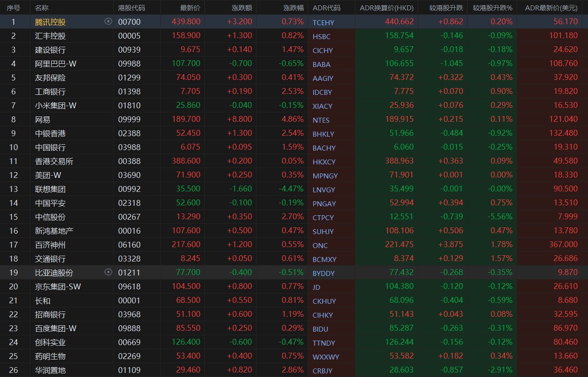Image resolution: width=588 pixels, height=377 pixels.
Task: Select 药明生物 from the list
Action: tap(50, 356)
